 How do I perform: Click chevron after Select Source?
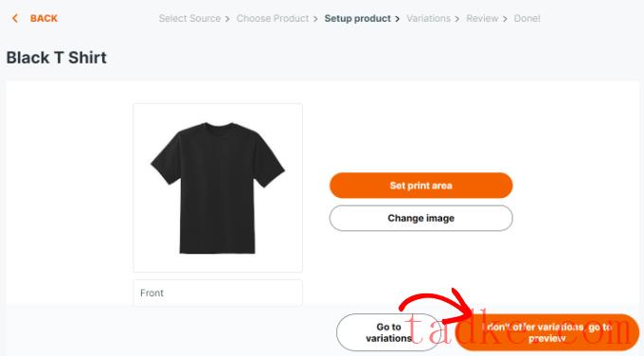click(227, 19)
